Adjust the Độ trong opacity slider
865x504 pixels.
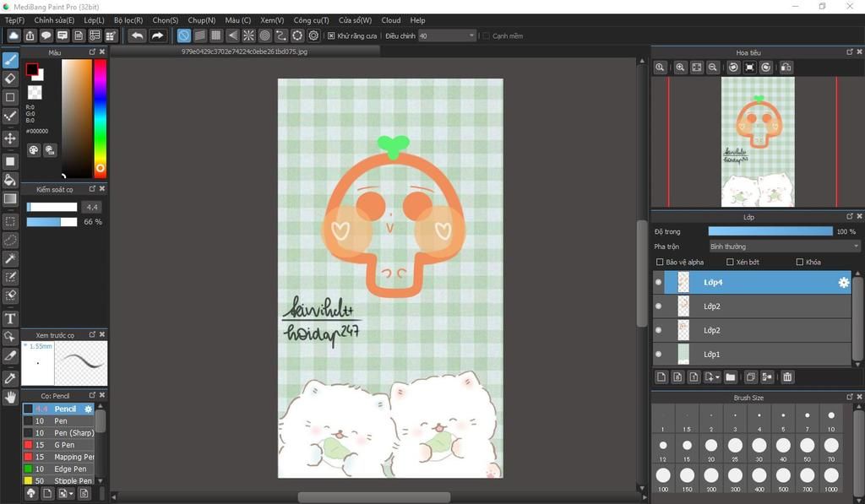pos(770,231)
